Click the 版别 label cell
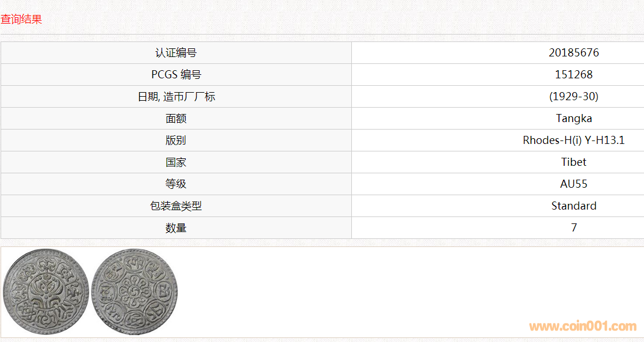 point(176,140)
